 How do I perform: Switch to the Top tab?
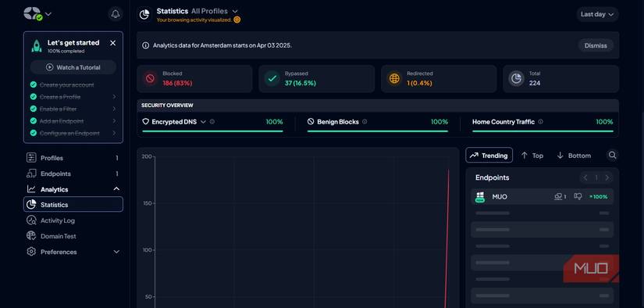pos(532,156)
